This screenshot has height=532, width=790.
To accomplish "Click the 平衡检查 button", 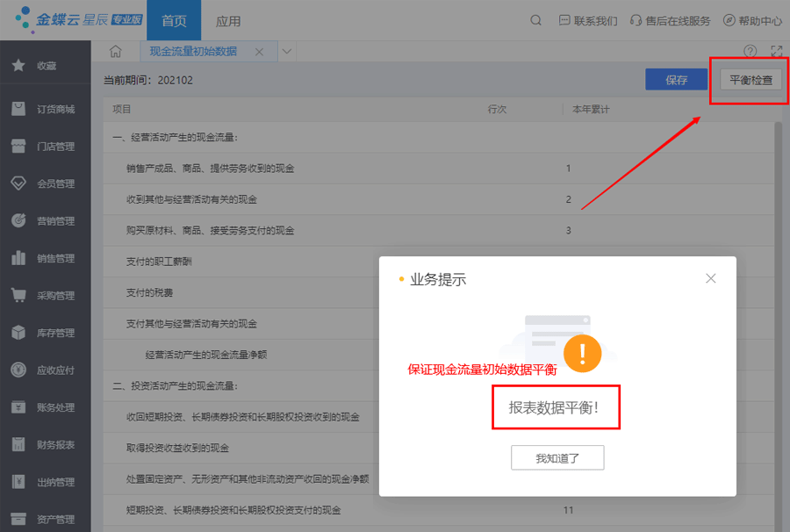I will tap(750, 80).
